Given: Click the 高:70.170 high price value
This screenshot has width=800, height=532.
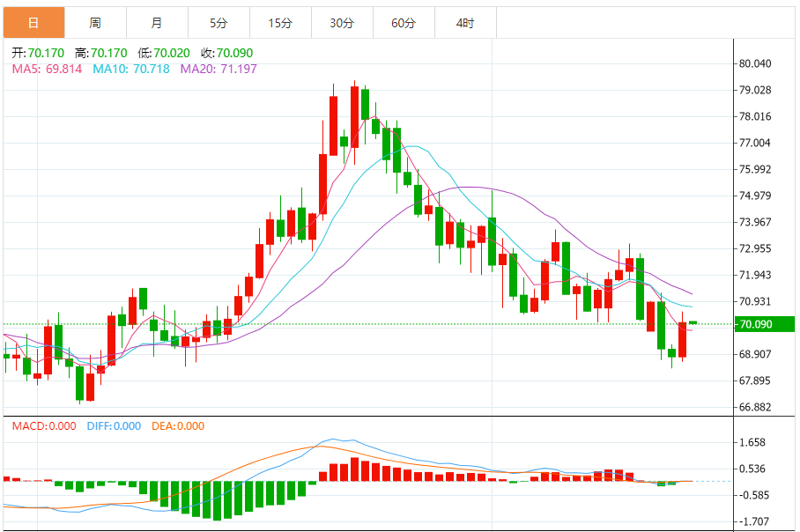Looking at the screenshot, I should pyautogui.click(x=101, y=53).
